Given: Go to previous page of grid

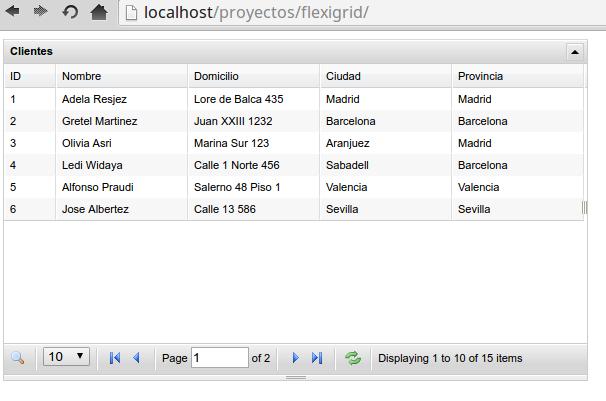Looking at the screenshot, I should (x=137, y=358).
